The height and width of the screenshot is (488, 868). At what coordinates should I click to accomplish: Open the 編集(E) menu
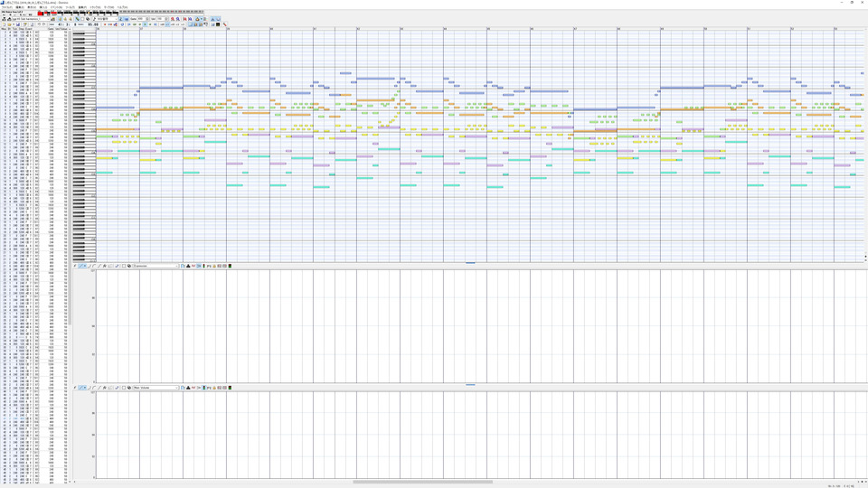(x=20, y=7)
